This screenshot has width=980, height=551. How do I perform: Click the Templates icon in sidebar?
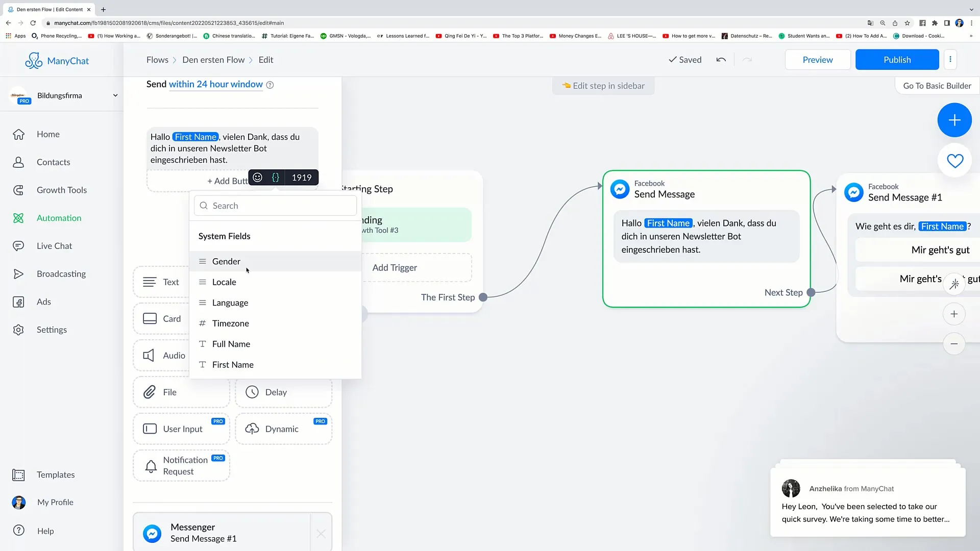pos(18,474)
